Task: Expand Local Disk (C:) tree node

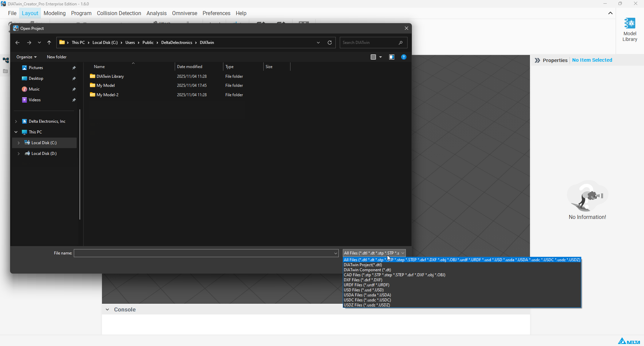Action: [18, 143]
